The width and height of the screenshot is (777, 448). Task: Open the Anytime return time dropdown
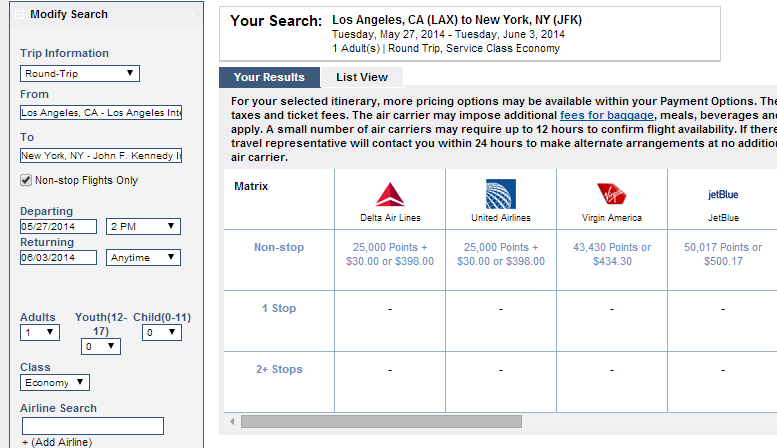tap(143, 258)
